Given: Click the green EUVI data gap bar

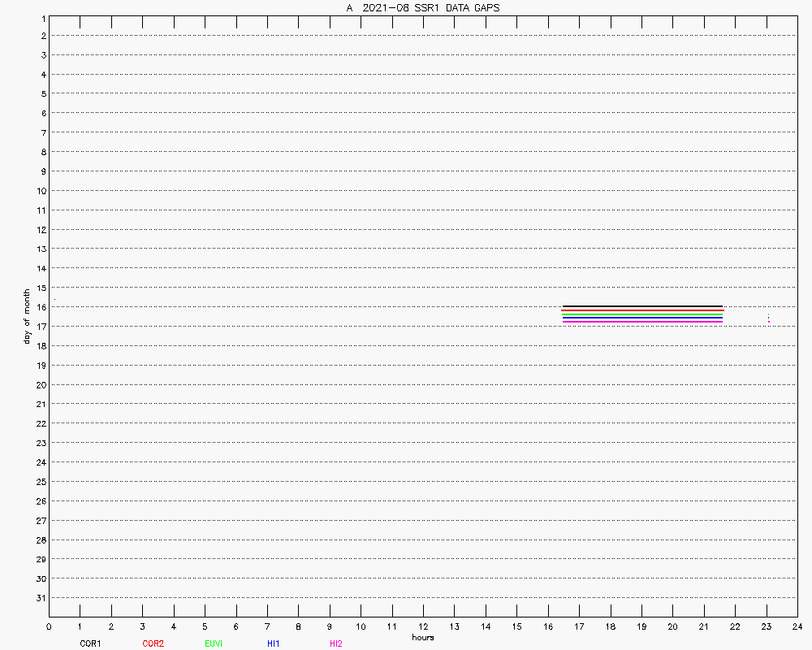Looking at the screenshot, I should (641, 314).
